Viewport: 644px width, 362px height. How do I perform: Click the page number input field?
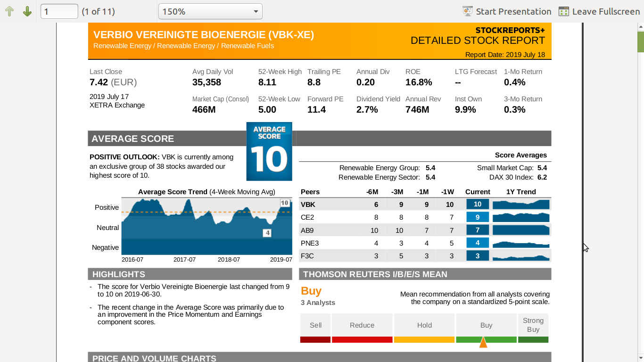[x=59, y=11]
